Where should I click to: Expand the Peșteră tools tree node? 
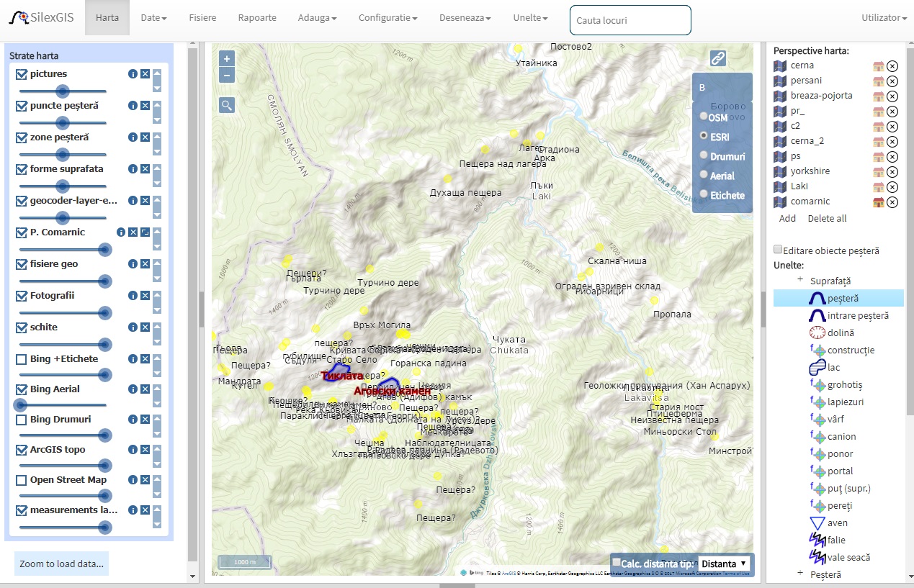[799, 574]
